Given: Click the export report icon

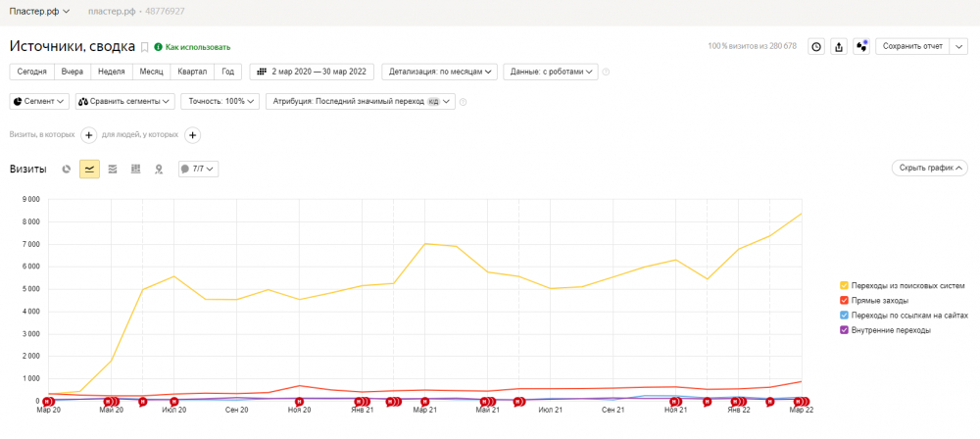Looking at the screenshot, I should point(839,46).
